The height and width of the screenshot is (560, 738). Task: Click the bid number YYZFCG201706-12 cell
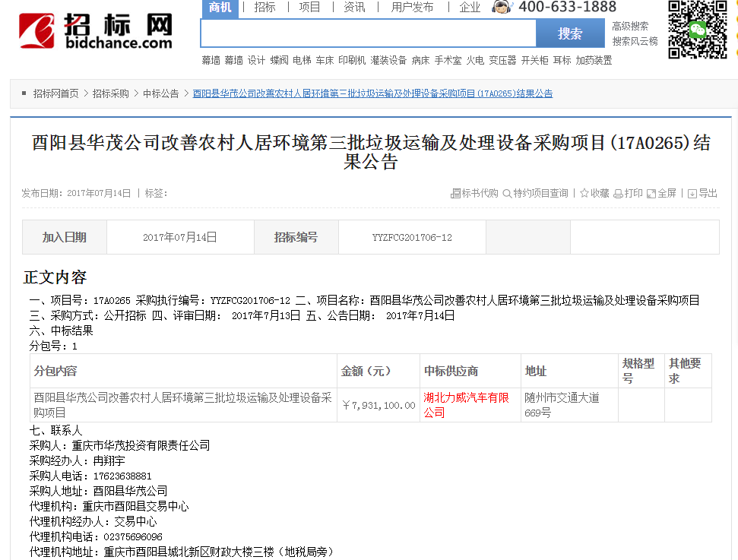(x=412, y=238)
